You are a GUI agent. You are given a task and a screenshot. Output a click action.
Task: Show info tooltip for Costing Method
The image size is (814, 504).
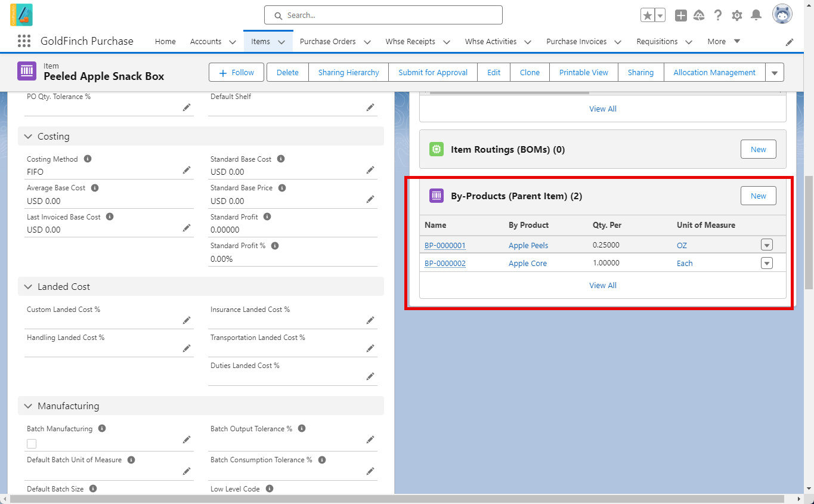coord(88,159)
